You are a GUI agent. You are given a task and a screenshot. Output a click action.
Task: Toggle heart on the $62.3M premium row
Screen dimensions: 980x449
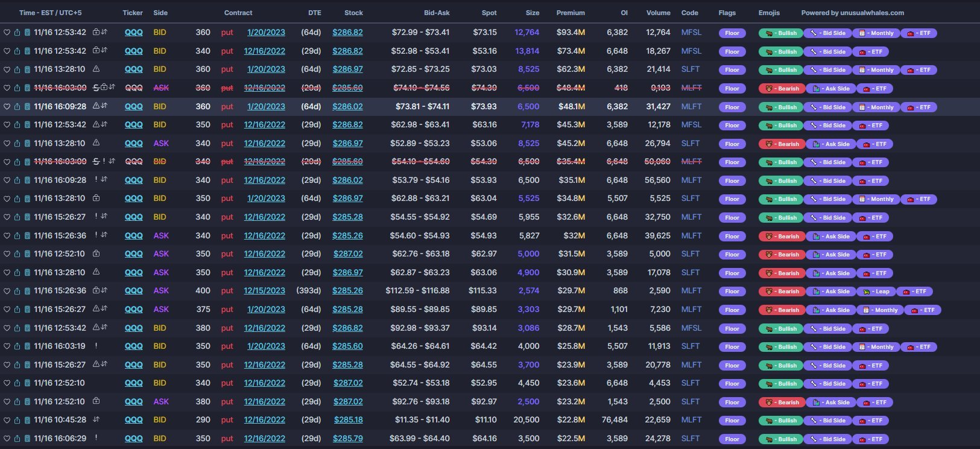pyautogui.click(x=7, y=69)
